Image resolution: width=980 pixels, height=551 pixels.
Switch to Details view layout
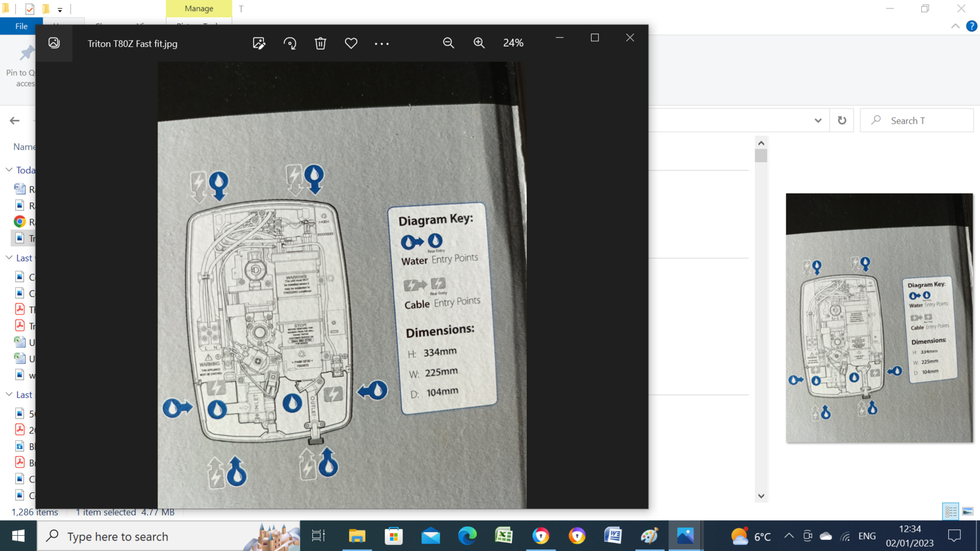click(951, 511)
